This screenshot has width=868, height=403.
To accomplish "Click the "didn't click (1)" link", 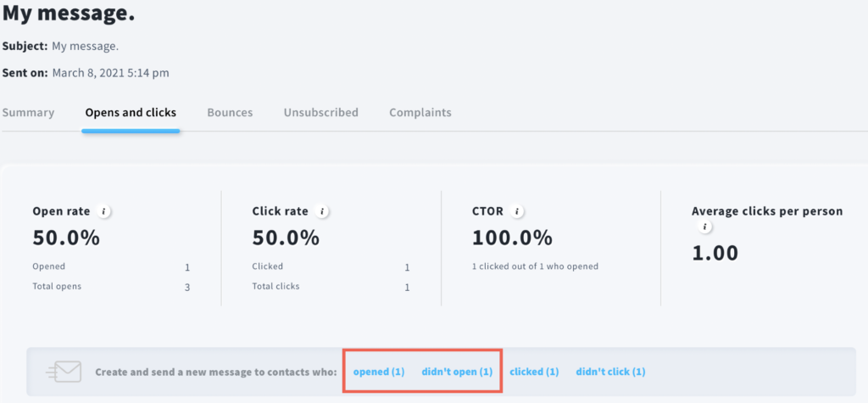I will point(610,372).
